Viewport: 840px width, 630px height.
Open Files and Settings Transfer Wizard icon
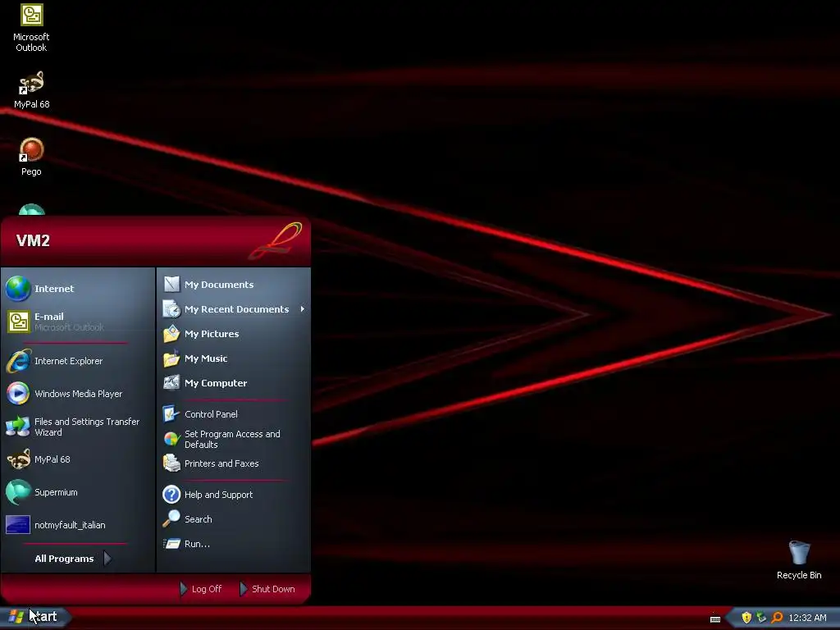pos(18,427)
